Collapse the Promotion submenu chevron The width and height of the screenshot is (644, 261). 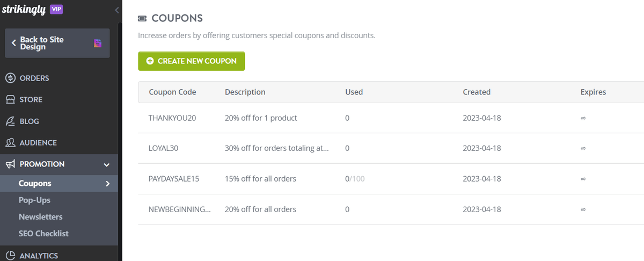pos(107,165)
